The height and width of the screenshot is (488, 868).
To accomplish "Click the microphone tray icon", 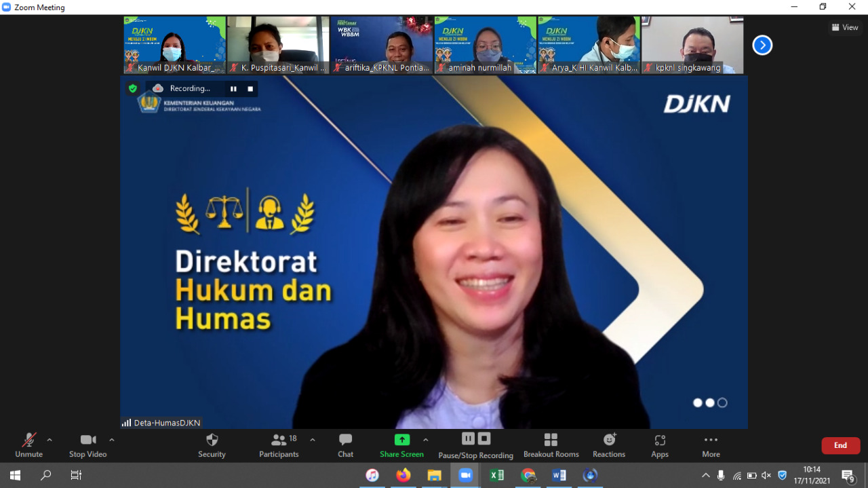I will point(721,475).
